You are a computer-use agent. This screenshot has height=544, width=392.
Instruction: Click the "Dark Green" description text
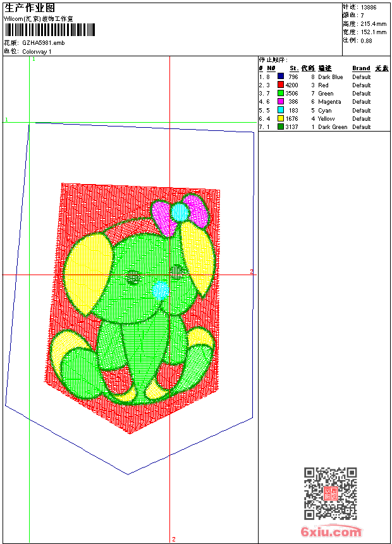[x=333, y=127]
